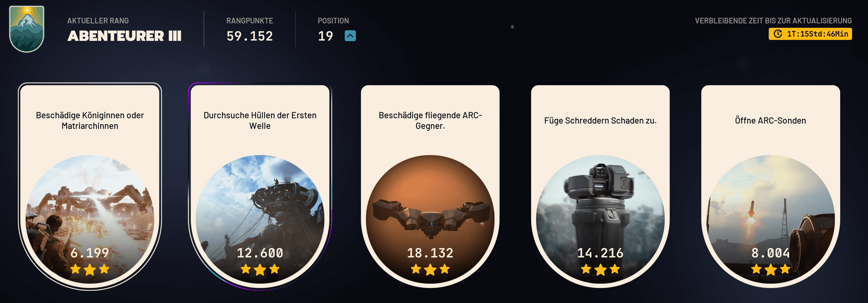Click the 14.216 score on Shredder card

click(600, 253)
